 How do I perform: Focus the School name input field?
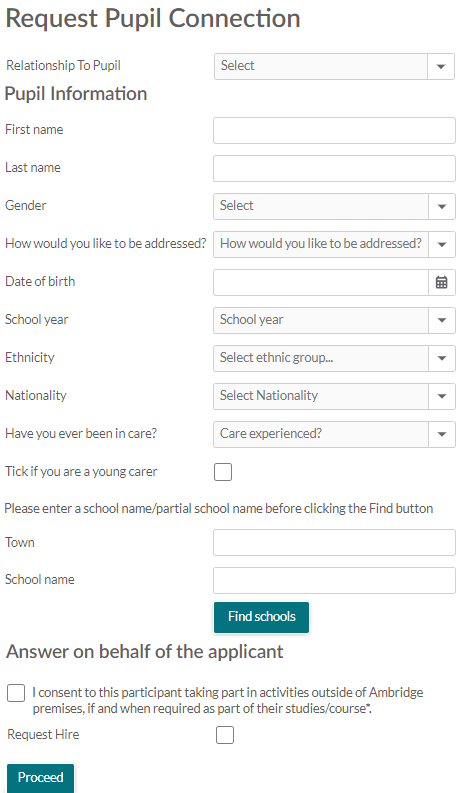(x=334, y=581)
